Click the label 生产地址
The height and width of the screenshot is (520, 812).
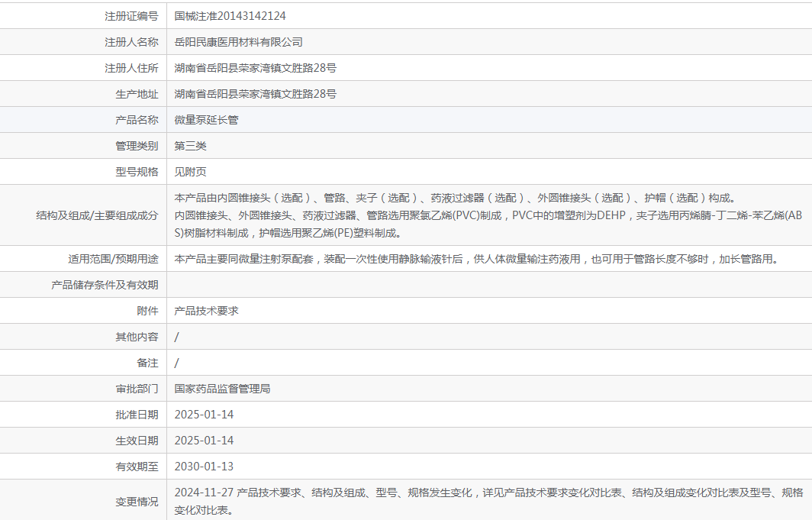pyautogui.click(x=137, y=94)
